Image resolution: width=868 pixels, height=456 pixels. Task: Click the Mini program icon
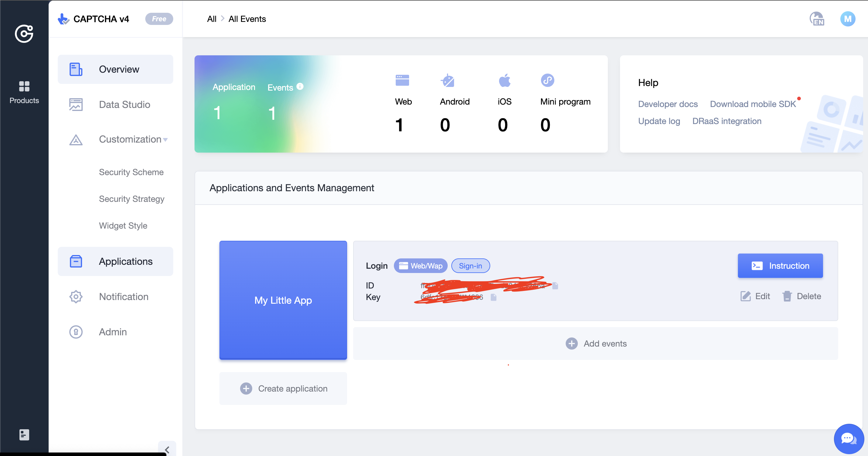coord(547,80)
